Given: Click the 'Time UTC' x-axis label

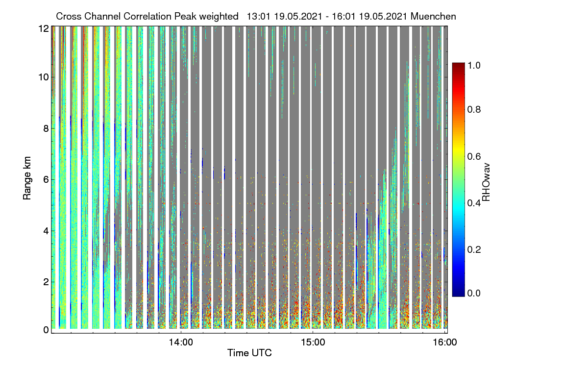Looking at the screenshot, I should point(249,352).
